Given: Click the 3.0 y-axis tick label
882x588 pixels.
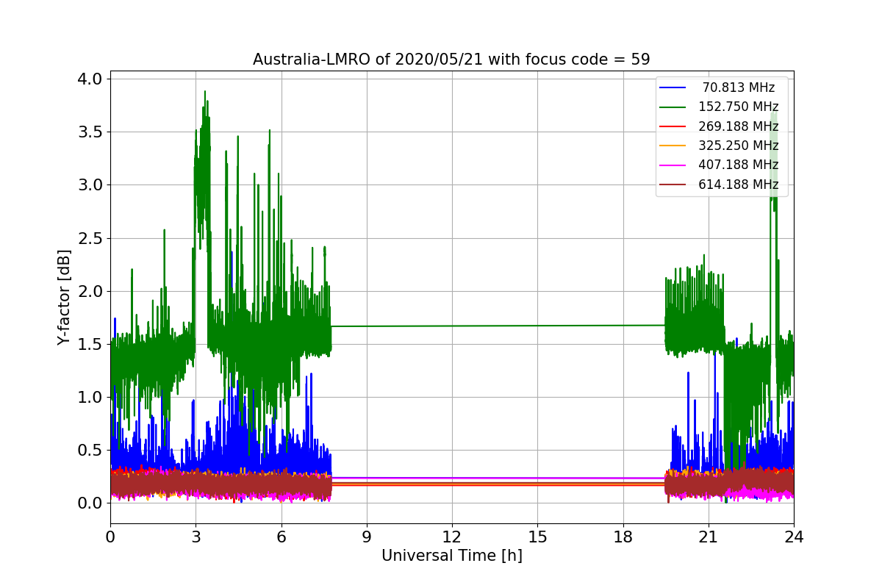Looking at the screenshot, I should coord(90,184).
